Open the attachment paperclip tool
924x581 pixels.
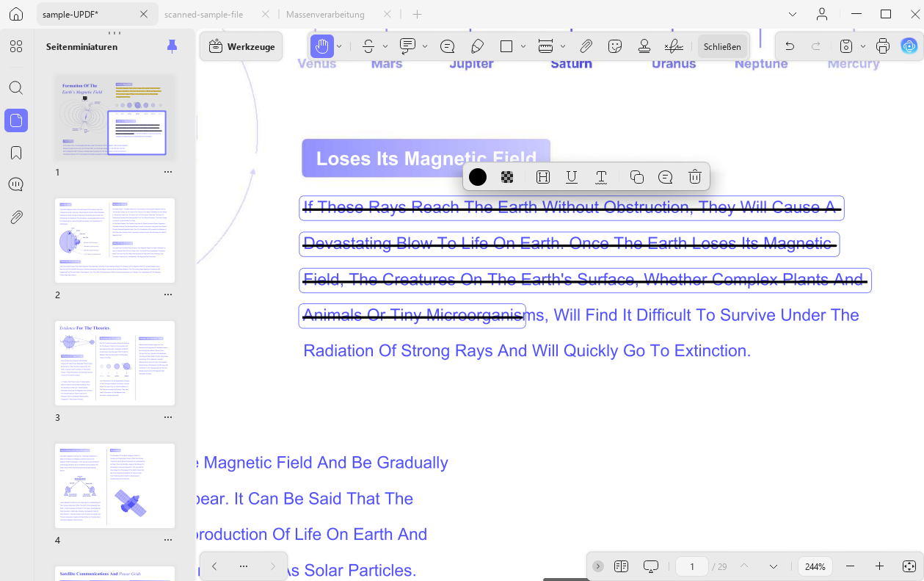click(x=586, y=46)
